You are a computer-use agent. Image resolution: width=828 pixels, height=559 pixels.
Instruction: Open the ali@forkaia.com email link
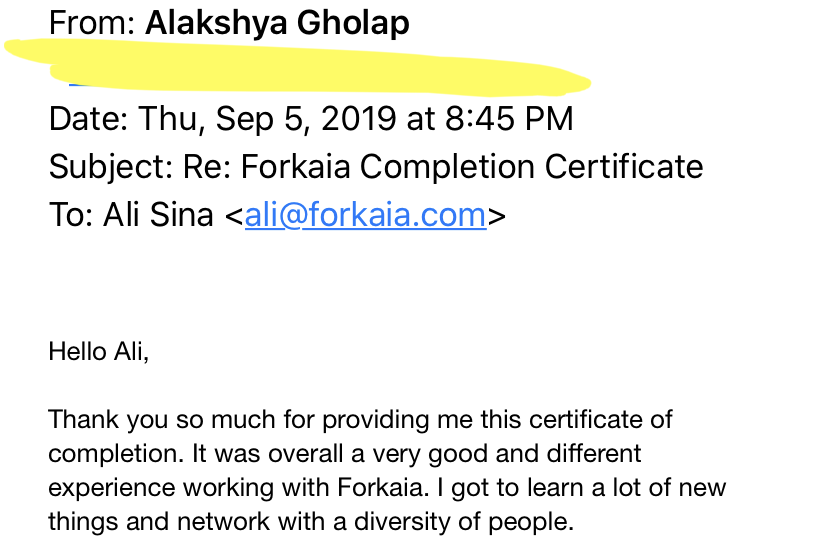pyautogui.click(x=365, y=215)
